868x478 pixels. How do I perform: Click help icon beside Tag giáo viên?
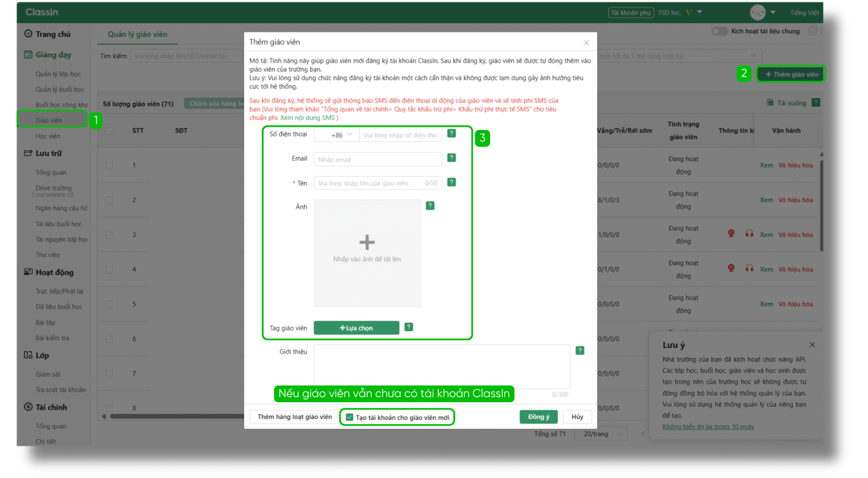click(x=409, y=327)
